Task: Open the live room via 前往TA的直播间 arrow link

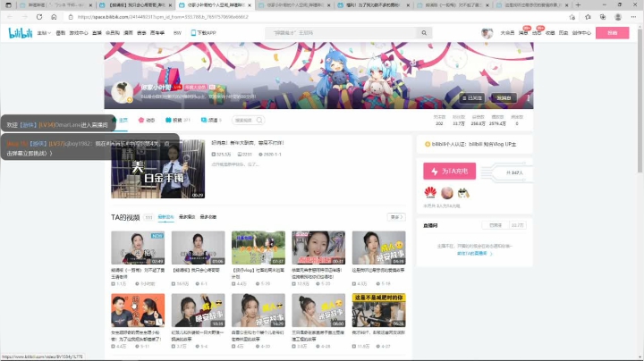Action: tap(474, 254)
